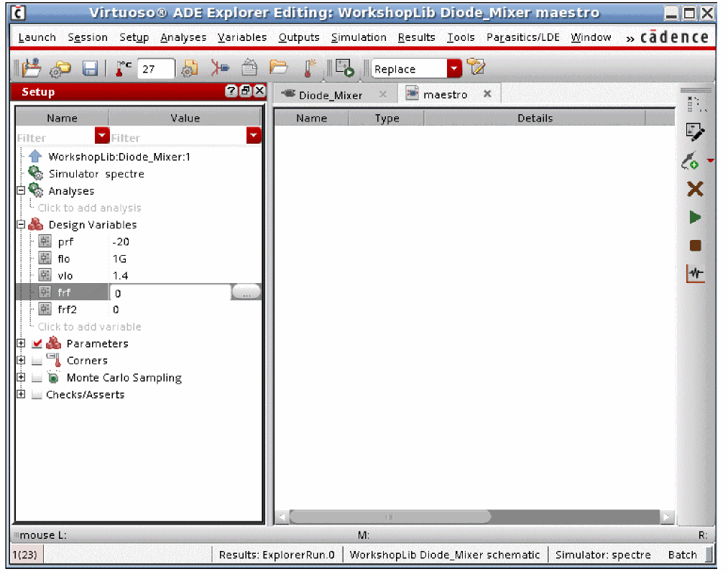The image size is (728, 574).
Task: Enable the Monte Carlo Sampling checkbox
Action: point(37,378)
